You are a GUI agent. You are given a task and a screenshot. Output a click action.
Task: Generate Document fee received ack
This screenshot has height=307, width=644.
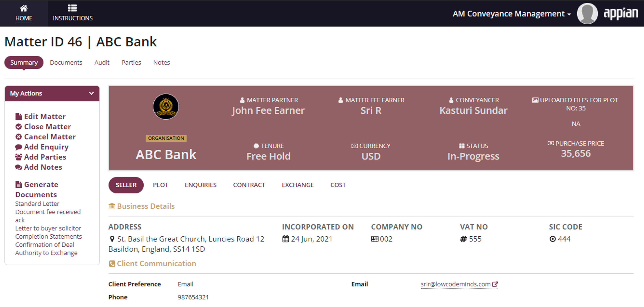coord(48,216)
